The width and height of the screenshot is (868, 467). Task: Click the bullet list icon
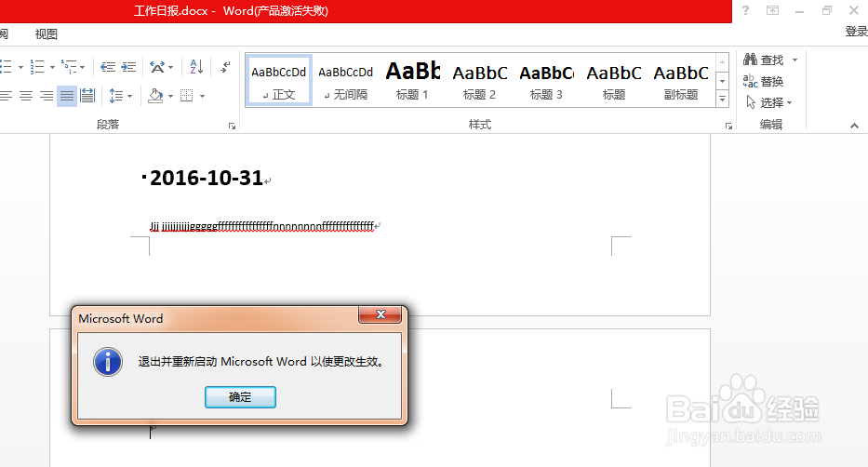[x=6, y=67]
